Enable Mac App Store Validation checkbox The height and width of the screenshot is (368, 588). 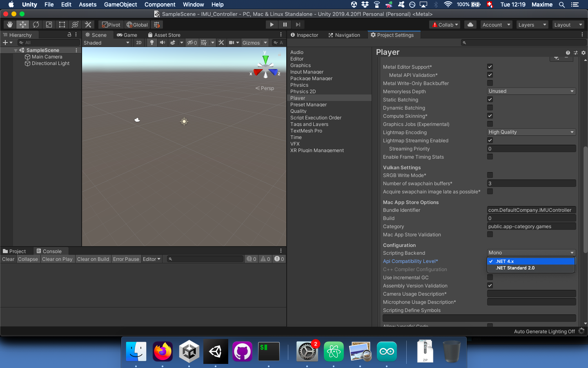coord(490,234)
